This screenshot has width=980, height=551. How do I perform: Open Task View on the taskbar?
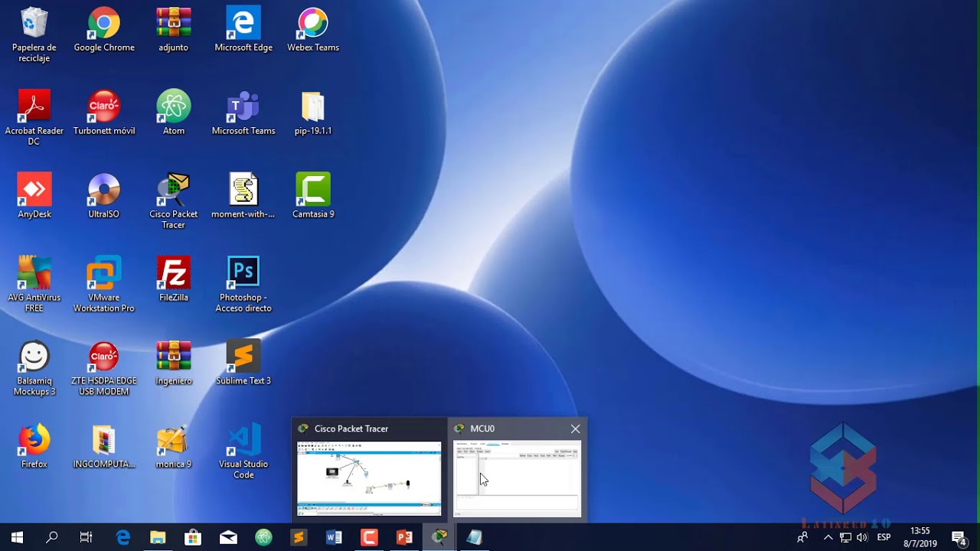click(x=87, y=537)
